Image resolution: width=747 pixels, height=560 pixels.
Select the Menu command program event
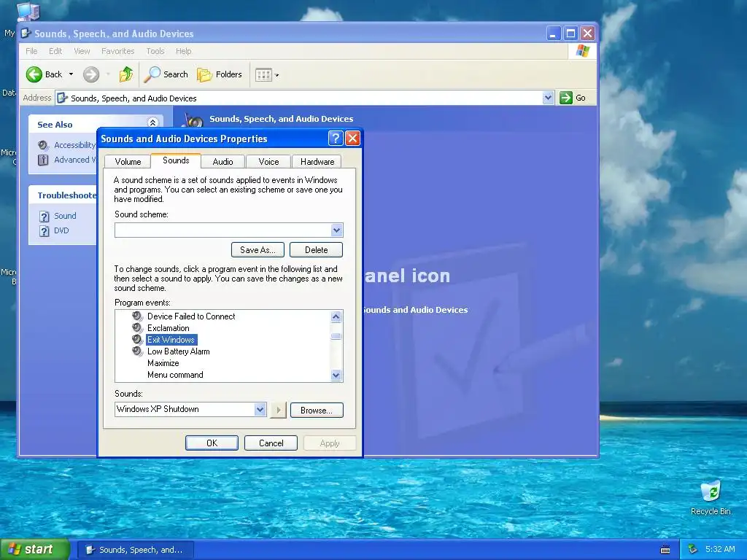coord(175,375)
